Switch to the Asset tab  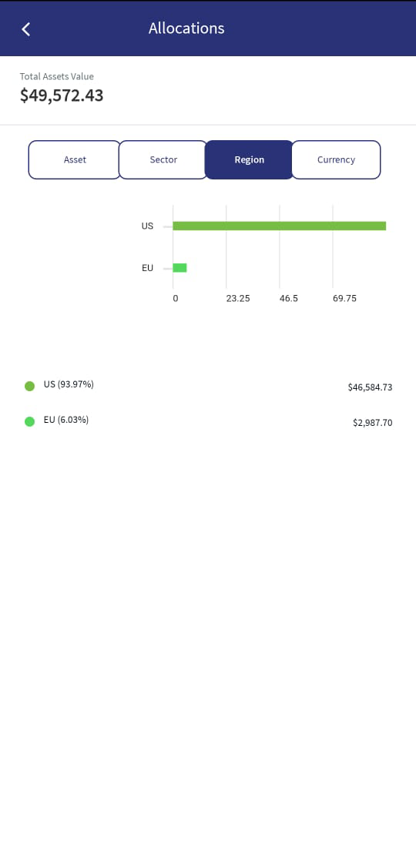[x=75, y=159]
